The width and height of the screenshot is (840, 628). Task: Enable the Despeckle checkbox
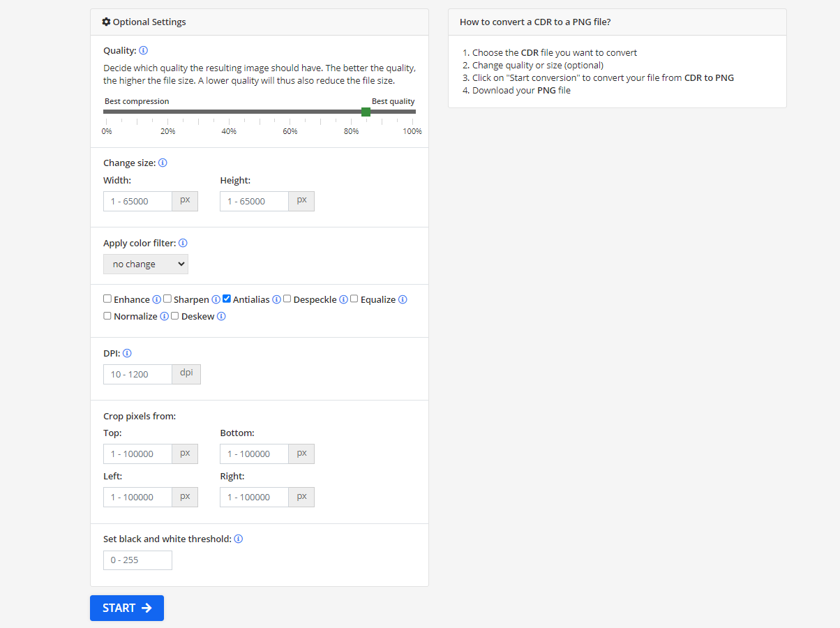(x=287, y=299)
